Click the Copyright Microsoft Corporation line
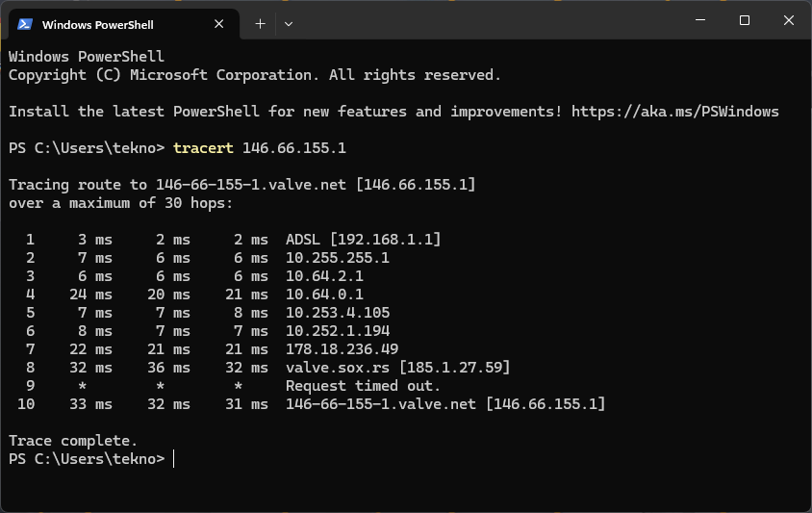 click(255, 75)
